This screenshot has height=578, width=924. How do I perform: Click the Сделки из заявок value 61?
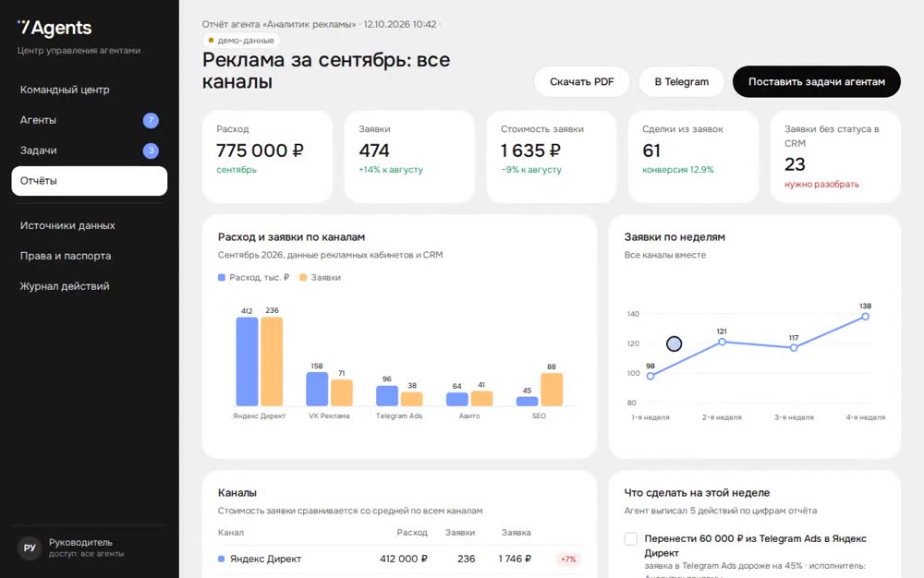pyautogui.click(x=651, y=151)
